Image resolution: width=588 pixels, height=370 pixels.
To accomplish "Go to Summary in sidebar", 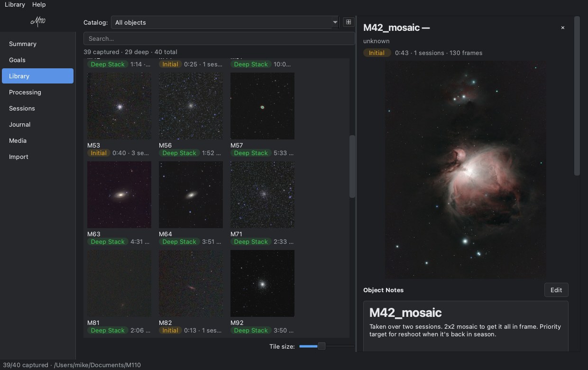I will [37, 44].
